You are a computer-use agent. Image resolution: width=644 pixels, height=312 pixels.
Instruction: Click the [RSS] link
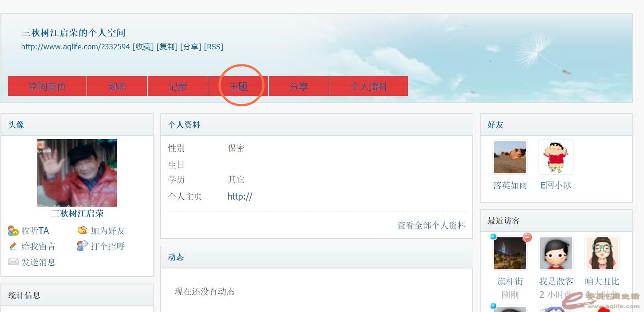[x=213, y=47]
